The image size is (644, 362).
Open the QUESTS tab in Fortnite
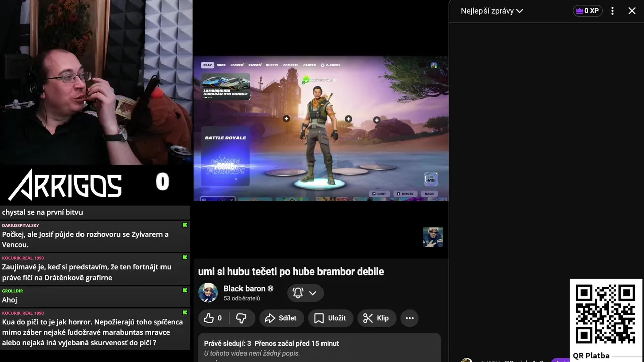point(272,65)
